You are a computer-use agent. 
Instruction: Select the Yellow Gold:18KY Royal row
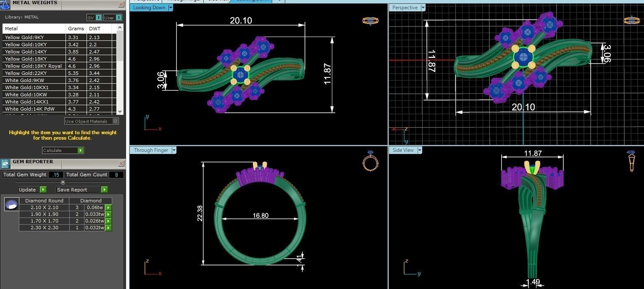59,66
